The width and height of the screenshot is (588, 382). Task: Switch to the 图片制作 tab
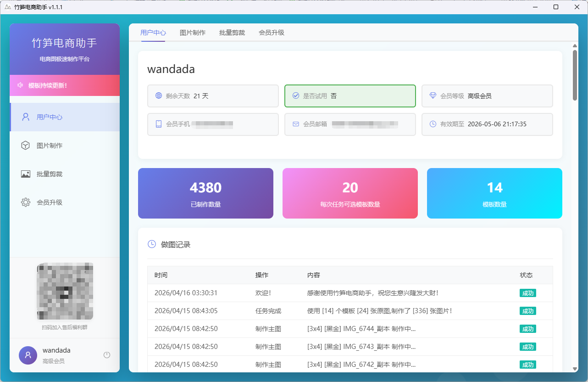(192, 33)
